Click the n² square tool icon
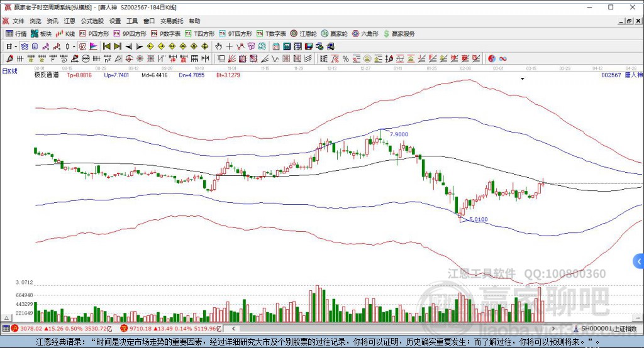 tap(107, 58)
